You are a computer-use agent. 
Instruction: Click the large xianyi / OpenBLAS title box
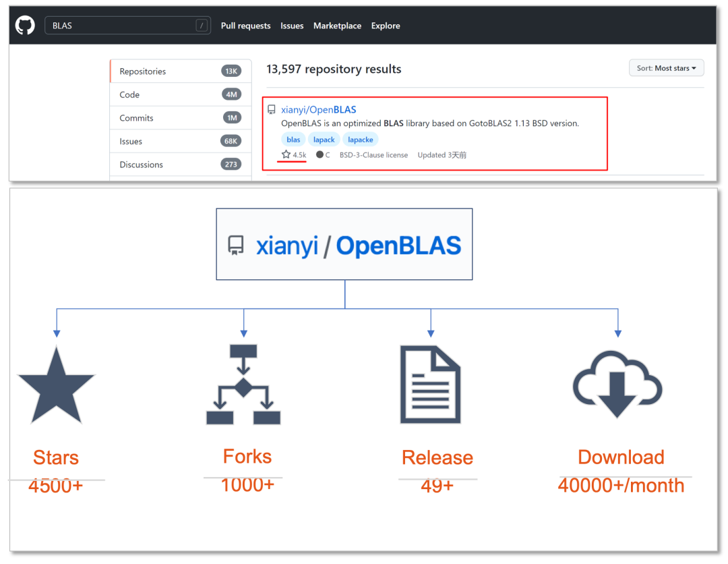click(x=344, y=244)
